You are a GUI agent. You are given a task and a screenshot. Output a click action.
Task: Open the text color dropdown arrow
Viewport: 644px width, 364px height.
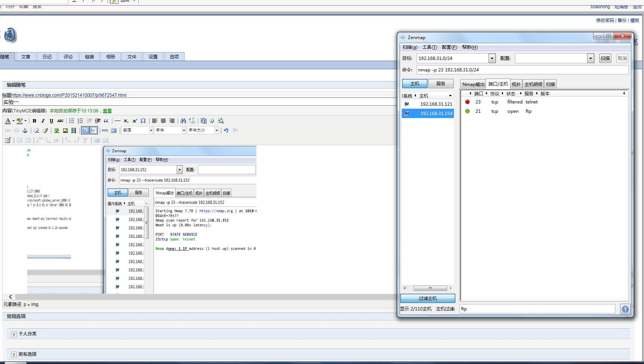[13, 121]
